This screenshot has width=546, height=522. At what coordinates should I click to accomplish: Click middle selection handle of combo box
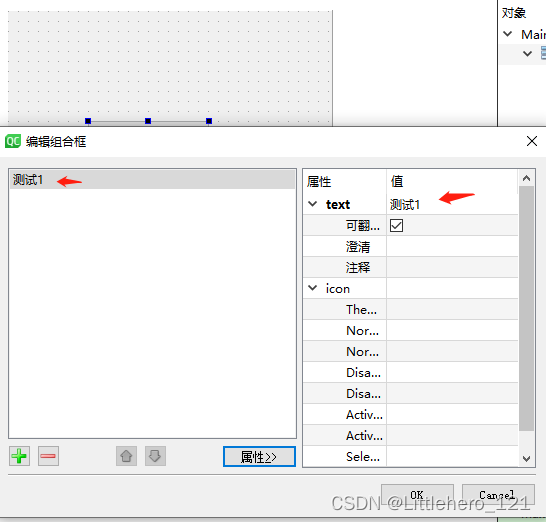(148, 121)
